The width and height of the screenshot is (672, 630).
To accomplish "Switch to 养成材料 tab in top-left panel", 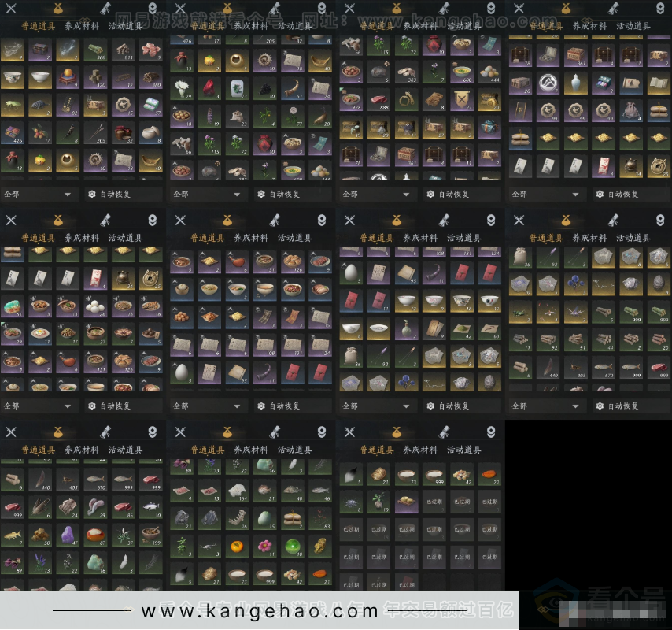I will 82,26.
